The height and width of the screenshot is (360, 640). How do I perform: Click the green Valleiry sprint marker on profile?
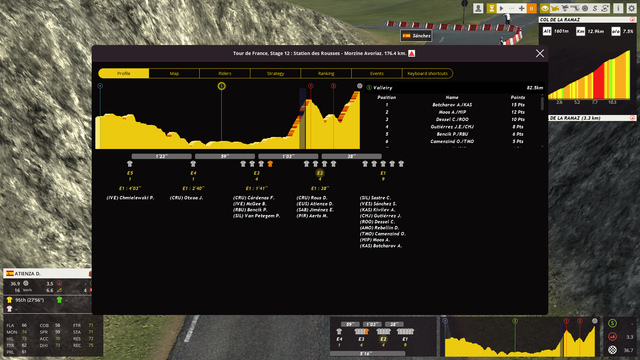tap(222, 86)
